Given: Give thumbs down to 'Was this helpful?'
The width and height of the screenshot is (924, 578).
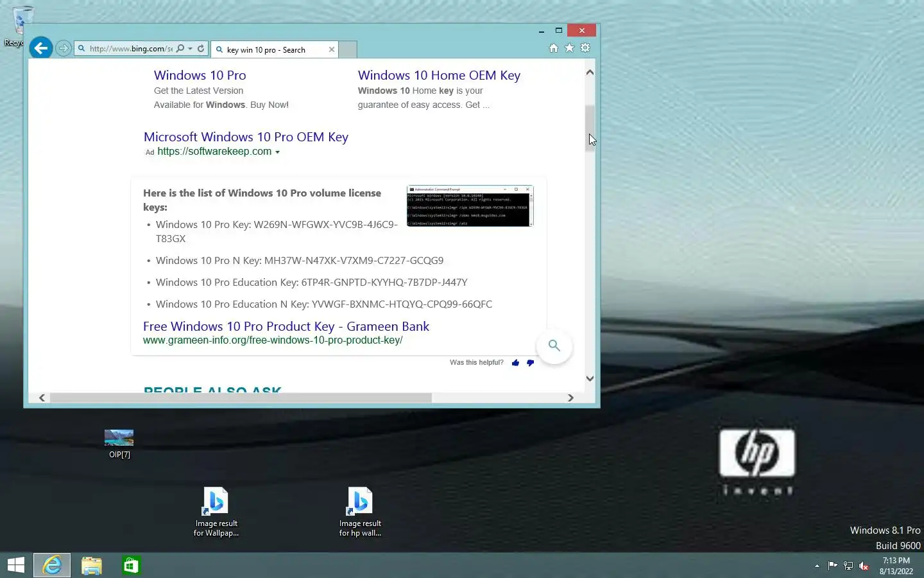Looking at the screenshot, I should tap(530, 363).
